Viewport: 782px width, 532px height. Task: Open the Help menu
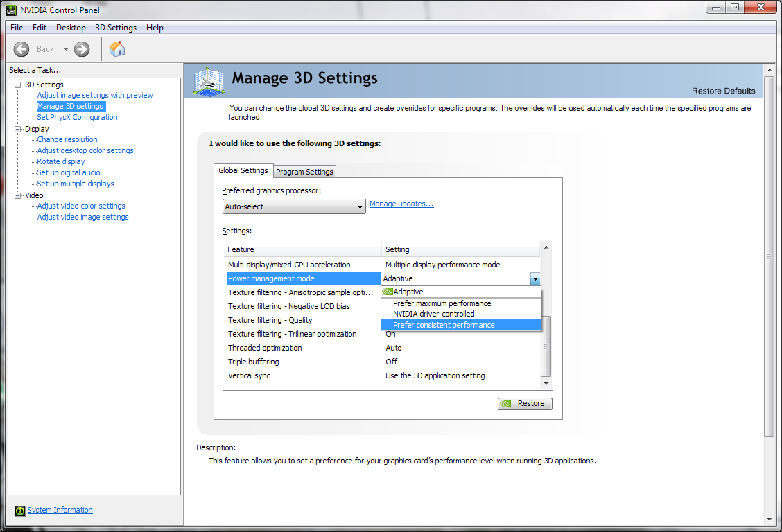pos(155,28)
